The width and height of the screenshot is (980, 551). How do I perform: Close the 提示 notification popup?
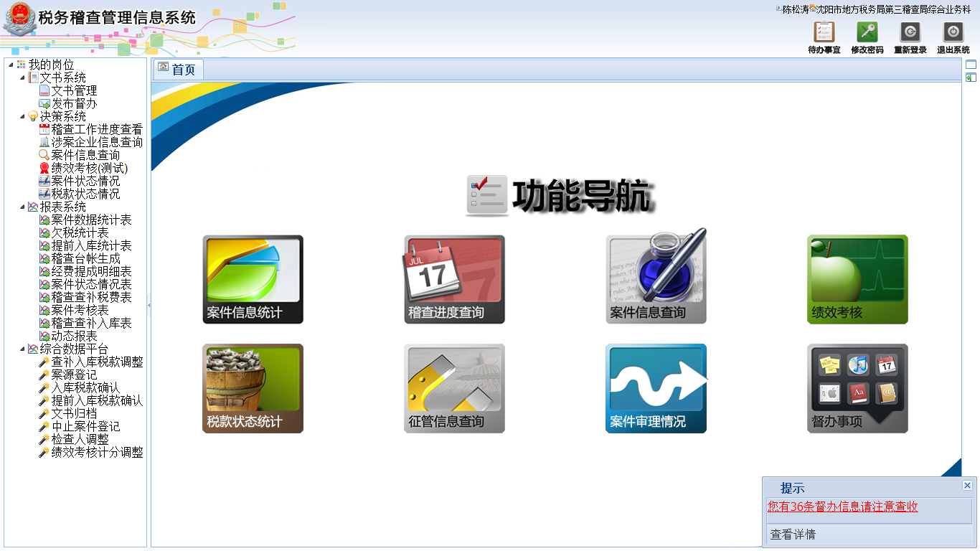coord(967,486)
